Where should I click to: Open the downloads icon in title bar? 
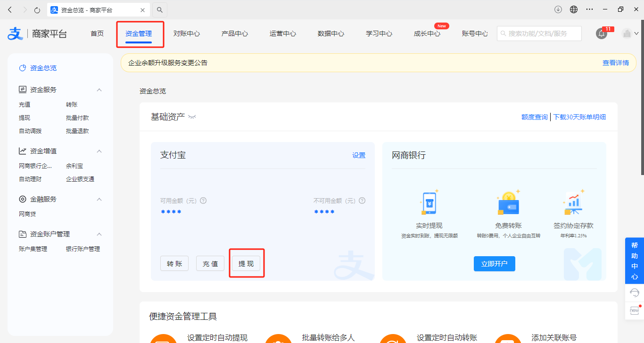(558, 9)
